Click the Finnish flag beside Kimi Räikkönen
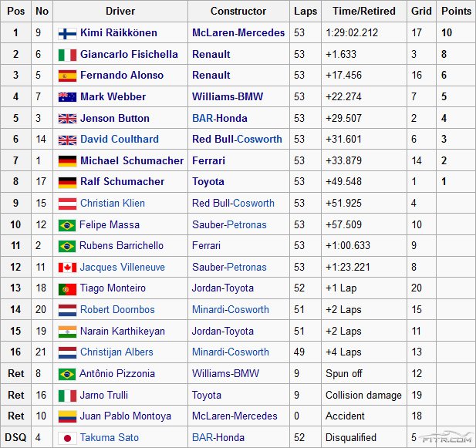Screen dimensions: 476x448 (x=67, y=33)
